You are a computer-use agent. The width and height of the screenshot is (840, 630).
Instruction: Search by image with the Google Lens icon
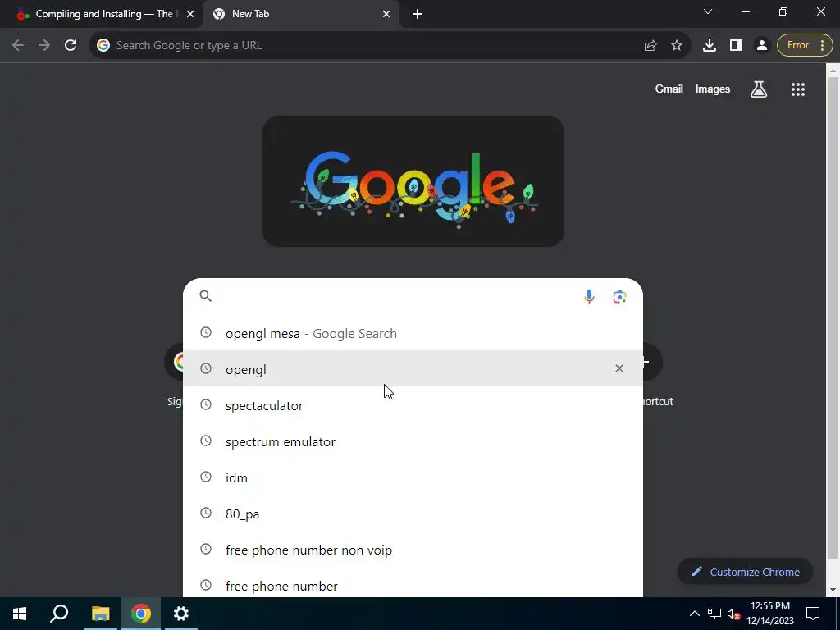coord(619,296)
